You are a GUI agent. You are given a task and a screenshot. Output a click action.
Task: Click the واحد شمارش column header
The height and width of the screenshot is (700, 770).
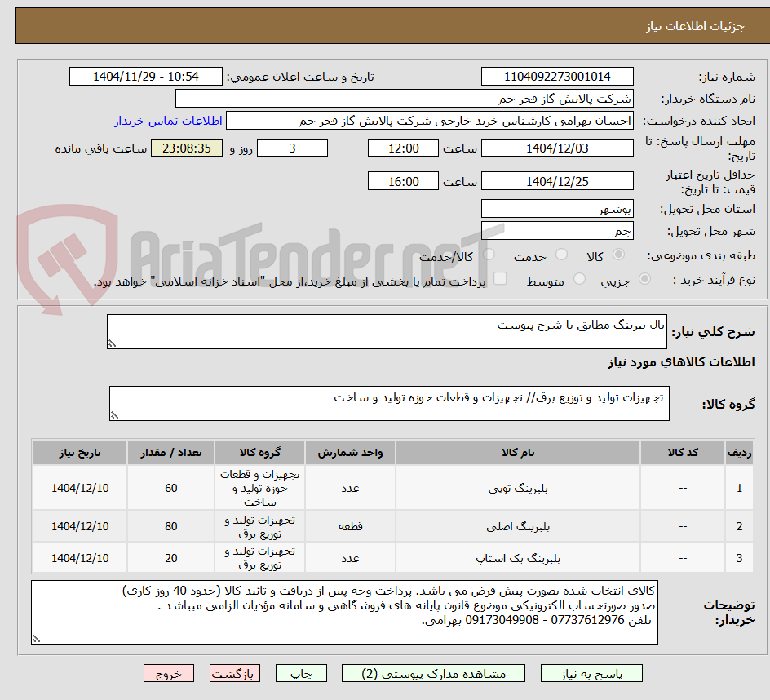click(x=350, y=453)
